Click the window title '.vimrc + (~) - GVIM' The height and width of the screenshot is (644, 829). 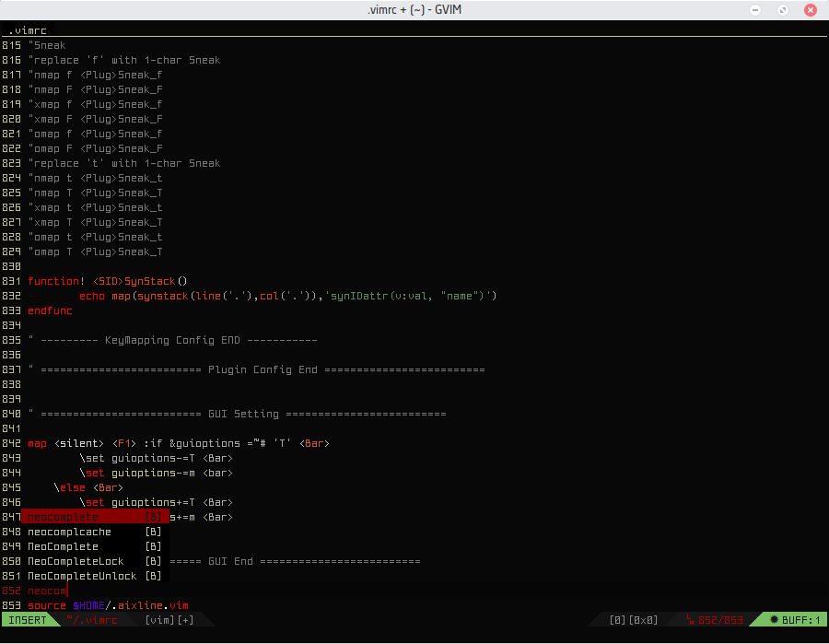414,9
